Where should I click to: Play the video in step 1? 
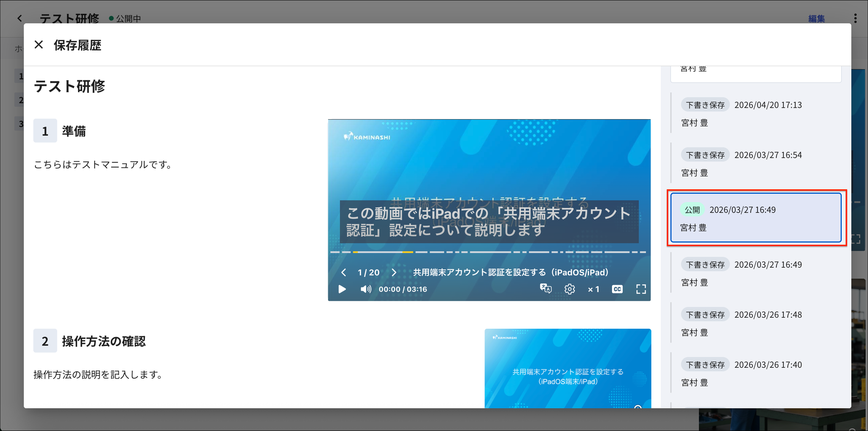point(342,289)
